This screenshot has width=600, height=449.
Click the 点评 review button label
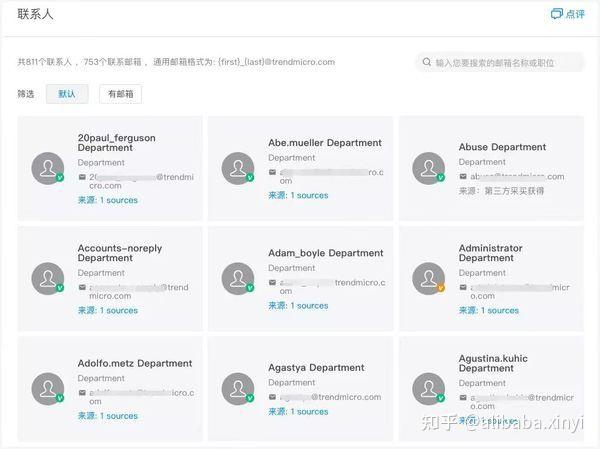(x=575, y=14)
